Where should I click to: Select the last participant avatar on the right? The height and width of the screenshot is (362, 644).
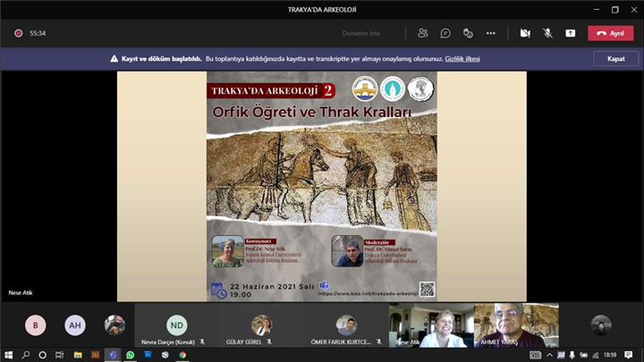point(601,325)
